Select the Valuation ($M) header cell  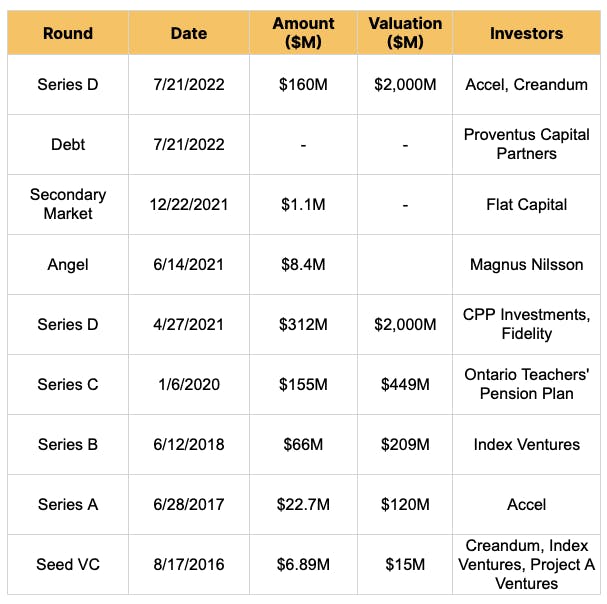404,33
